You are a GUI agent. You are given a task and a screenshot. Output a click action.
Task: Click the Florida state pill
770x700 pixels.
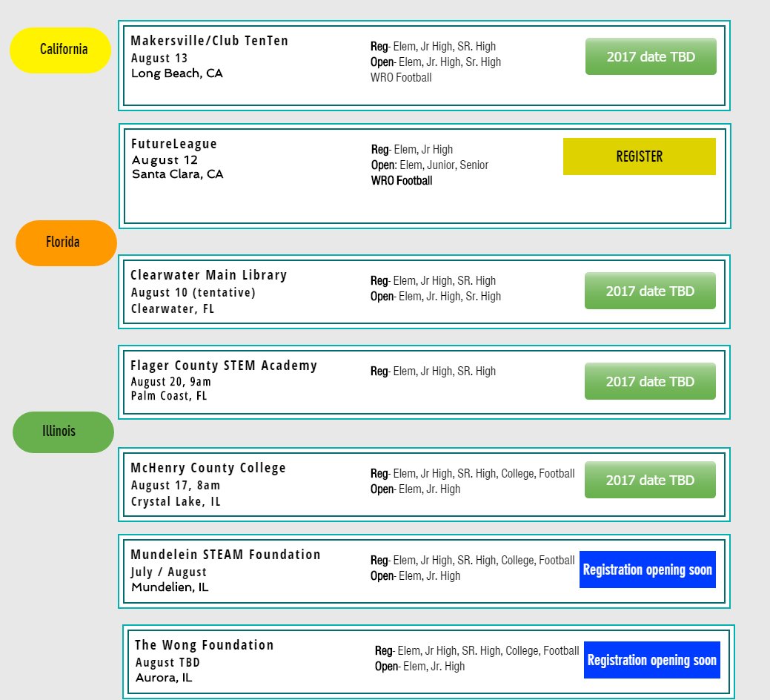point(66,243)
